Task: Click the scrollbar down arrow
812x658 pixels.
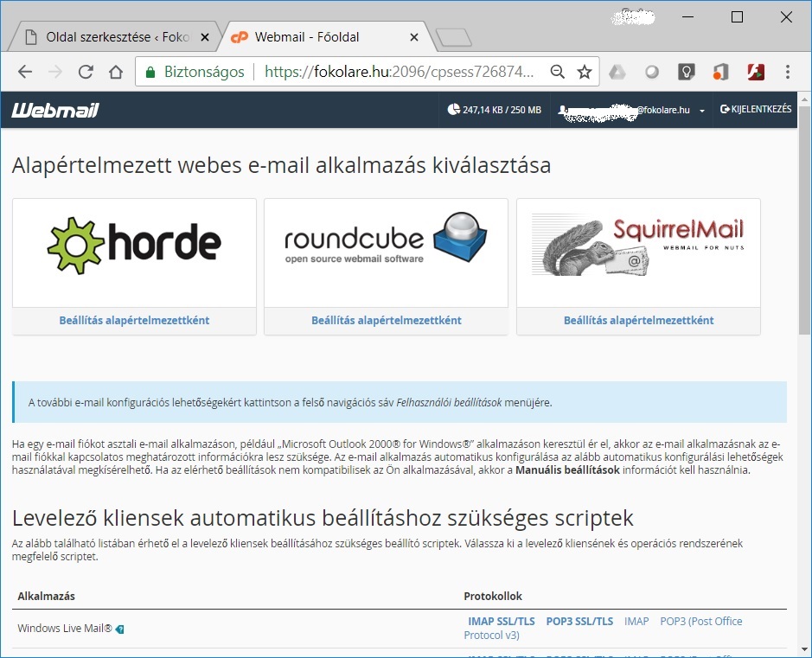Action: [x=804, y=649]
